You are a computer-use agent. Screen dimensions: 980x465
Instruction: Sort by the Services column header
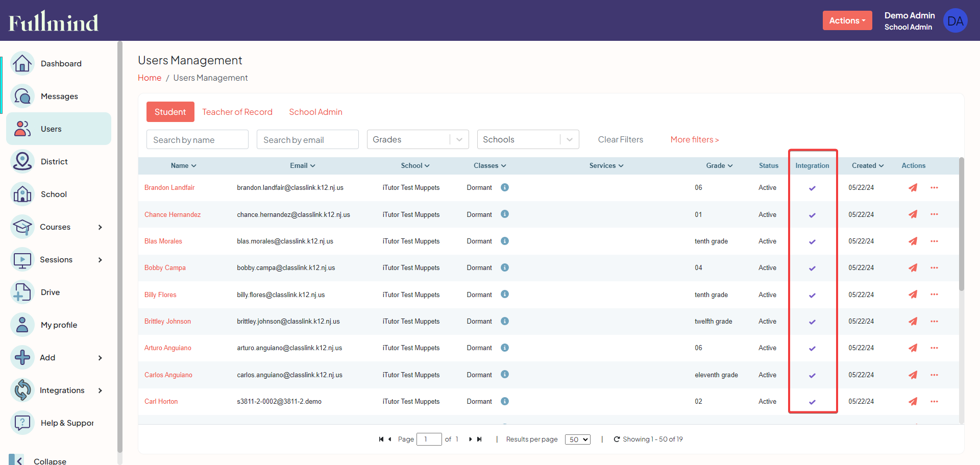(606, 165)
